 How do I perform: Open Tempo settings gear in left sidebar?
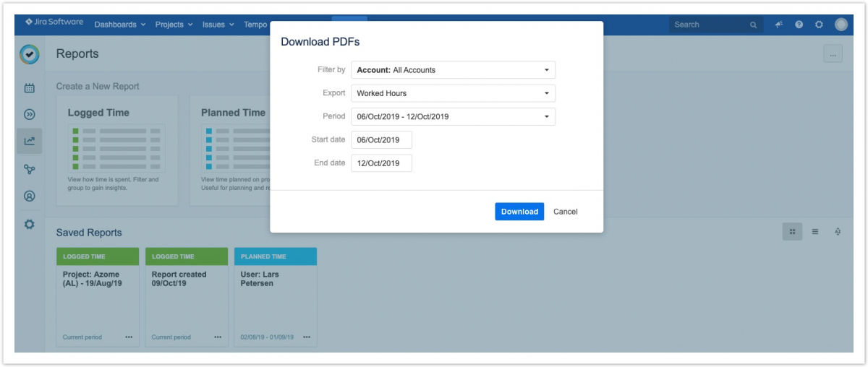[30, 224]
